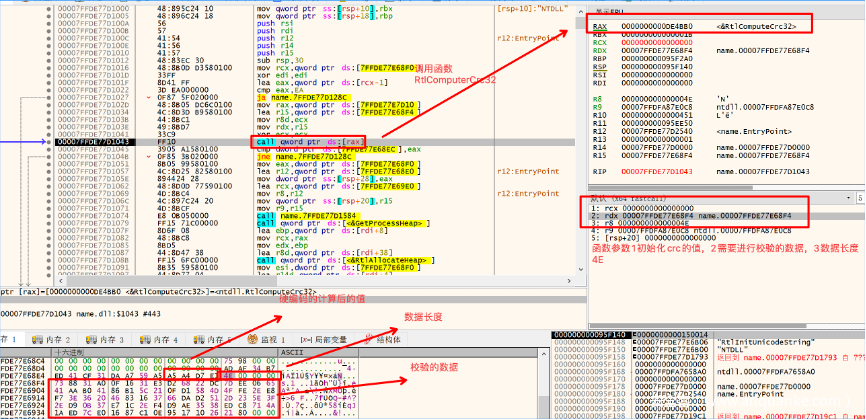Select the second argument rdx row
The width and height of the screenshot is (866, 420).
pyautogui.click(x=690, y=213)
